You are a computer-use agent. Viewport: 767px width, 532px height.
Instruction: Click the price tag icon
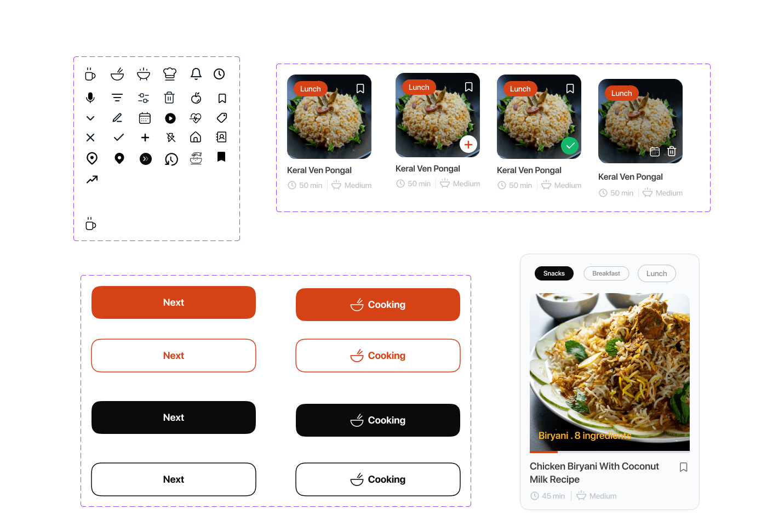222,118
